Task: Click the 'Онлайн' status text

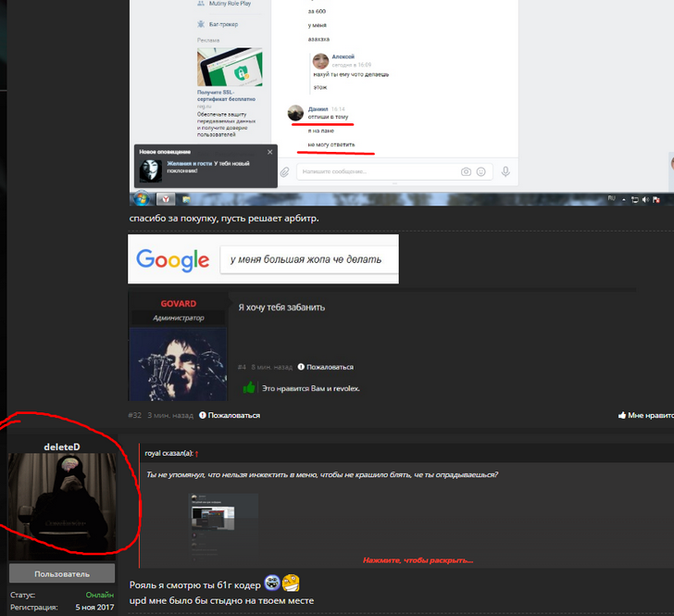Action: coord(100,595)
